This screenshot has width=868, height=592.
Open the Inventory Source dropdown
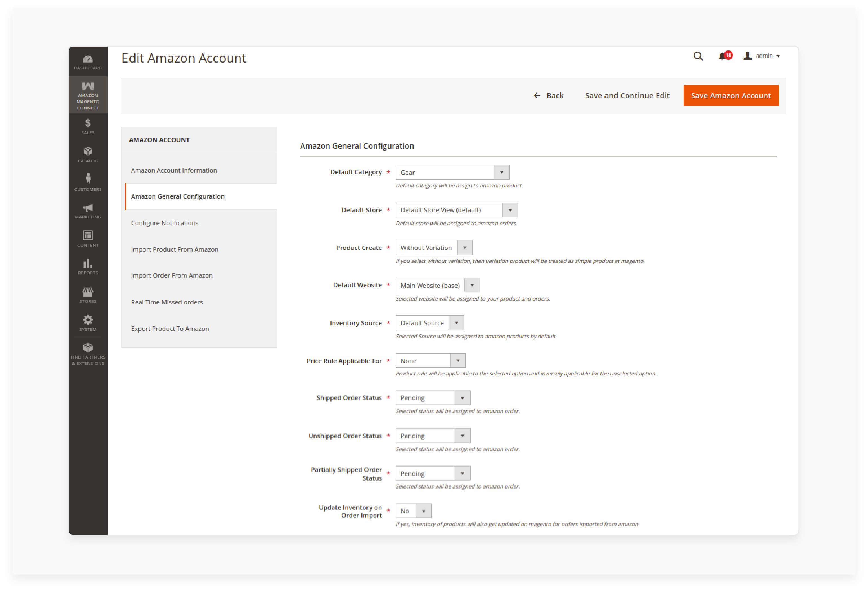coord(430,323)
